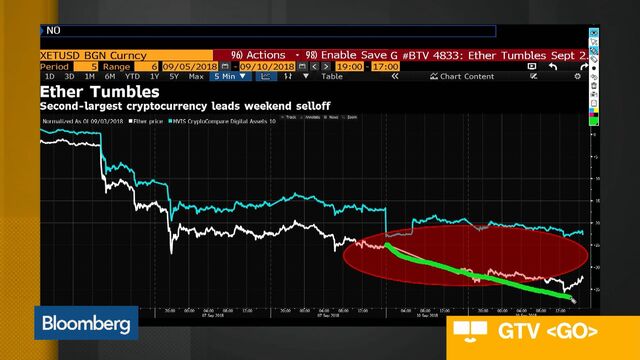Screen dimensions: 640x360
Task: Click the 98) Enable Save button
Action: 351,55
